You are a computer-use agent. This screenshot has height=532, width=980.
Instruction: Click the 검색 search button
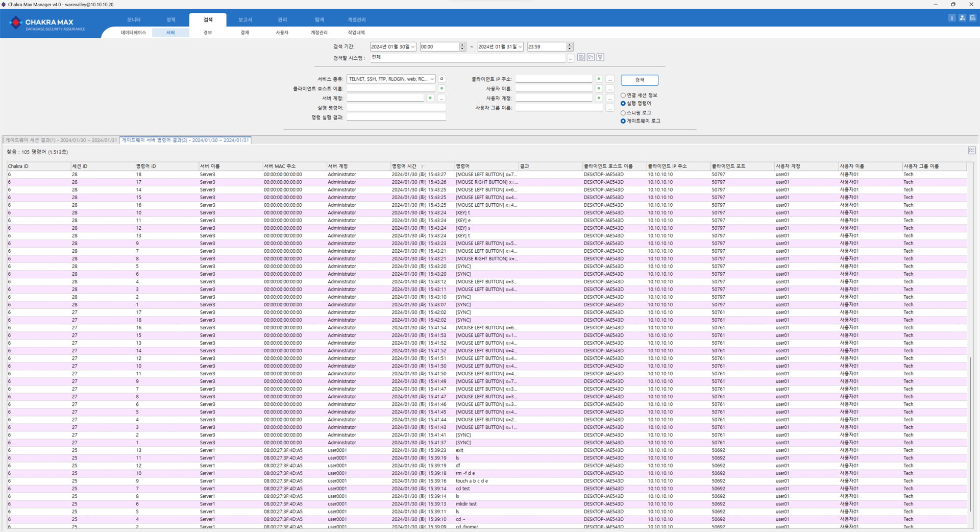[640, 80]
